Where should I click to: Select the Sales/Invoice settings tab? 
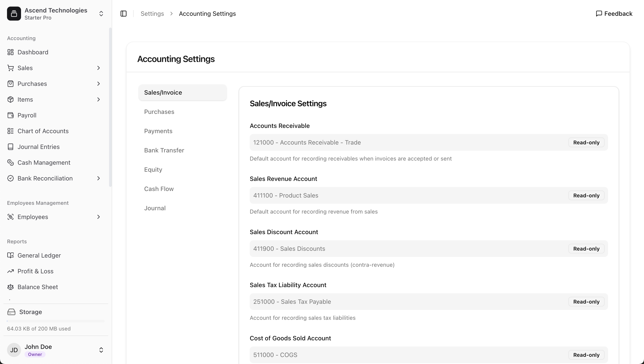(x=182, y=92)
